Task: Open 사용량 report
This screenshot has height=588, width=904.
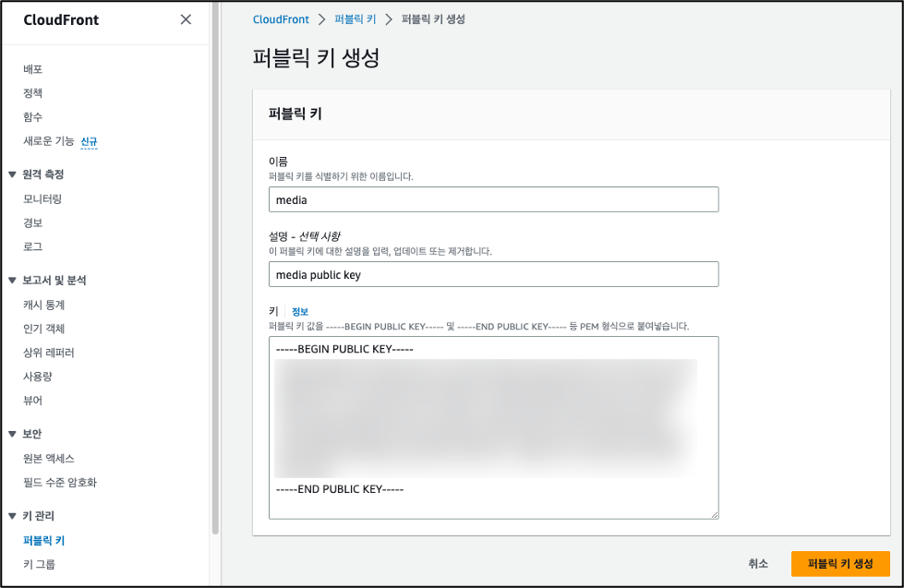Action: 38,377
